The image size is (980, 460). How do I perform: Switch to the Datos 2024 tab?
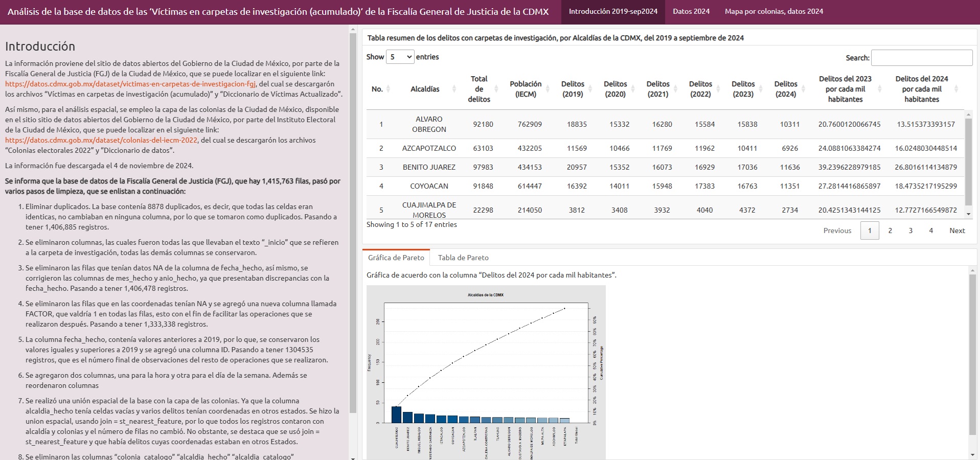pos(691,12)
